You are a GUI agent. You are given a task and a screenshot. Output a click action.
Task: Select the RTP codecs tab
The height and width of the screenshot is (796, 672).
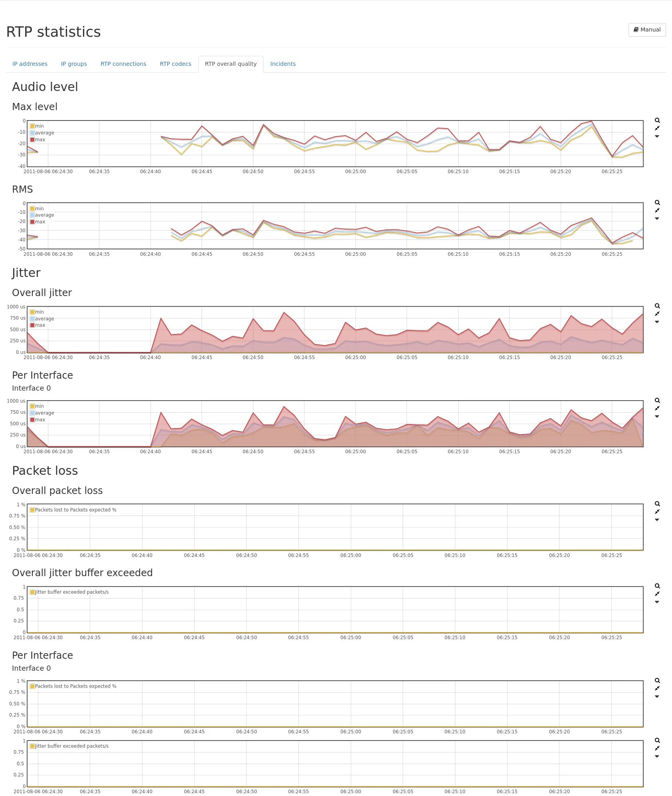[x=176, y=64]
